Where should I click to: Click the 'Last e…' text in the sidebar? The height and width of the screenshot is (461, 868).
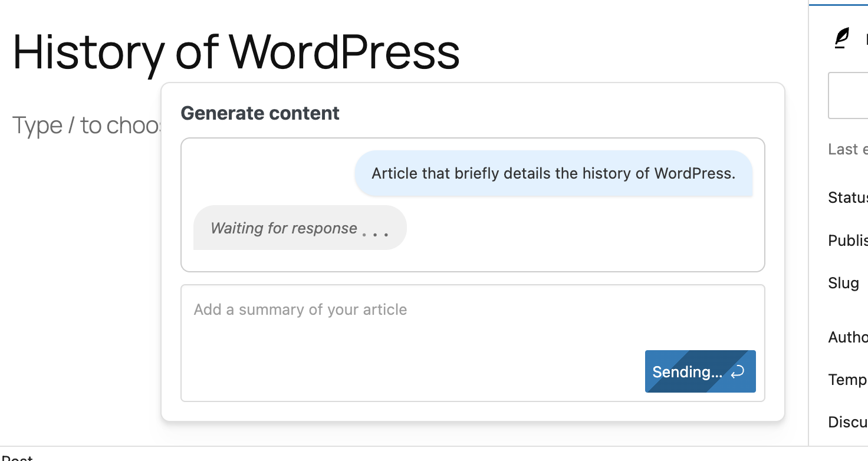848,149
